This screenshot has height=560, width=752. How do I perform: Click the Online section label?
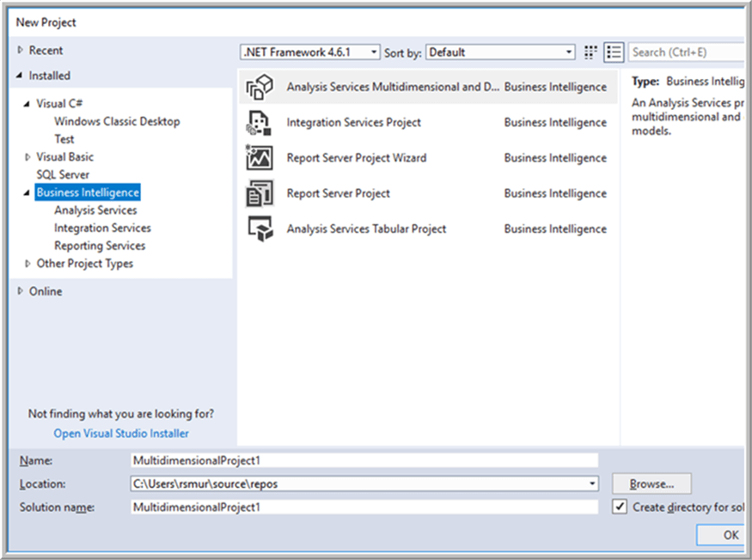(x=46, y=291)
